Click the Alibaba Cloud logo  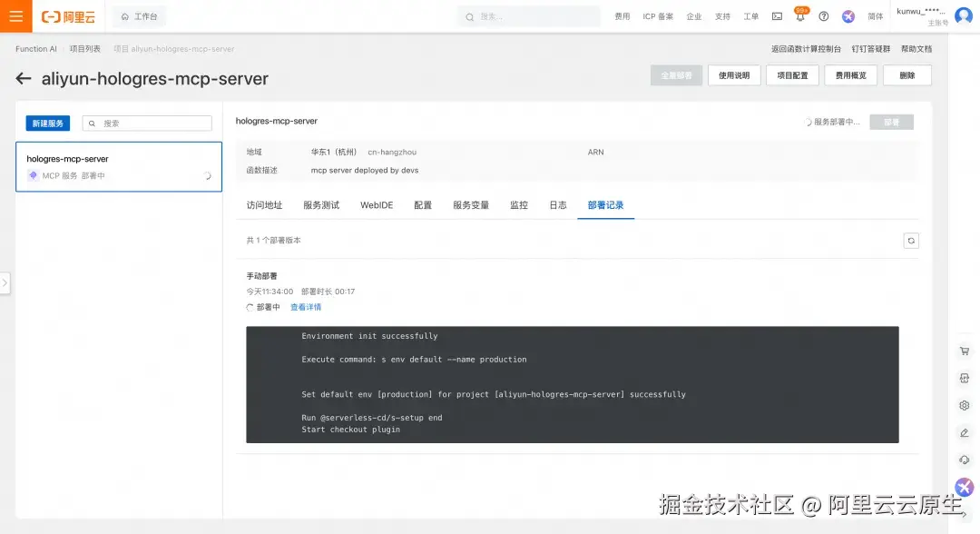click(69, 15)
